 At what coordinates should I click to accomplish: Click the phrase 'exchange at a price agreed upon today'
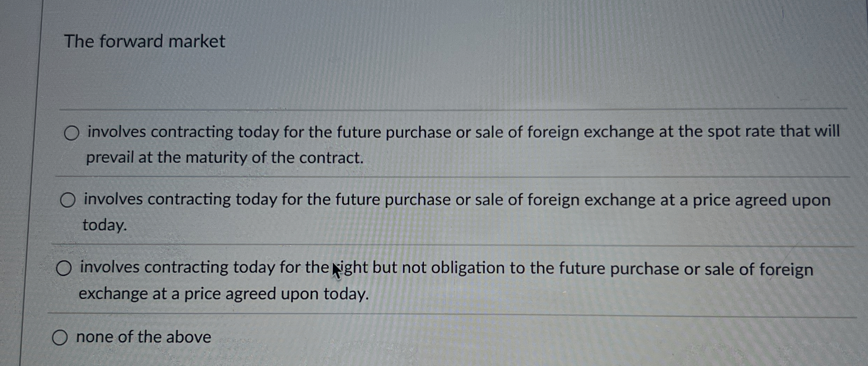[x=223, y=293]
